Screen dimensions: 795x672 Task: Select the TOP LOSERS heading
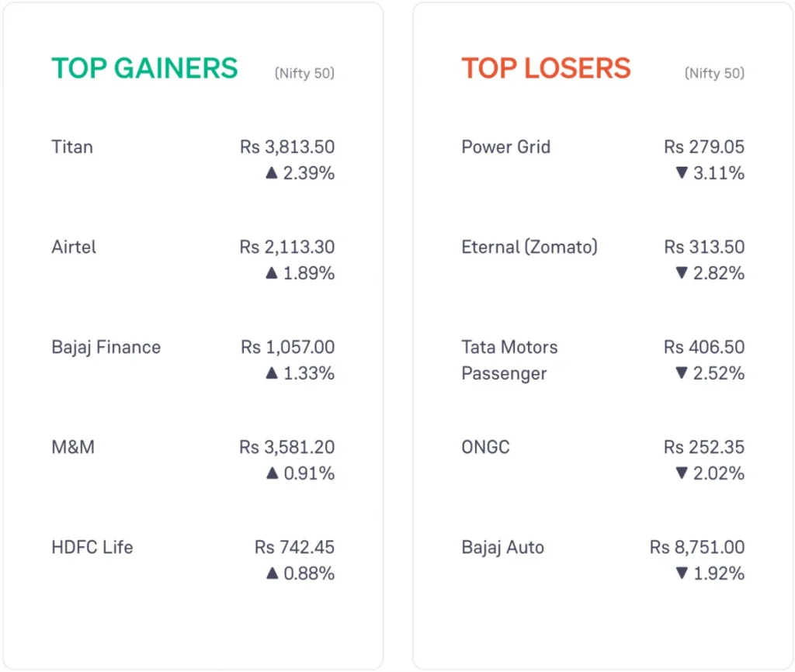point(546,68)
